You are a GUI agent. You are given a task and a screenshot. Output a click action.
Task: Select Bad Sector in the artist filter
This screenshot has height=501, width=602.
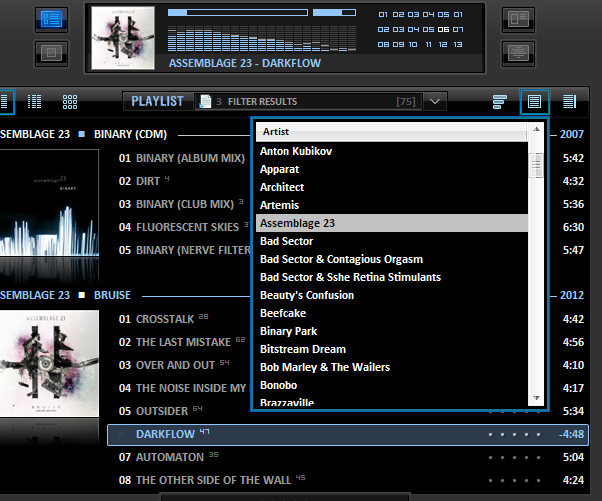(x=286, y=241)
